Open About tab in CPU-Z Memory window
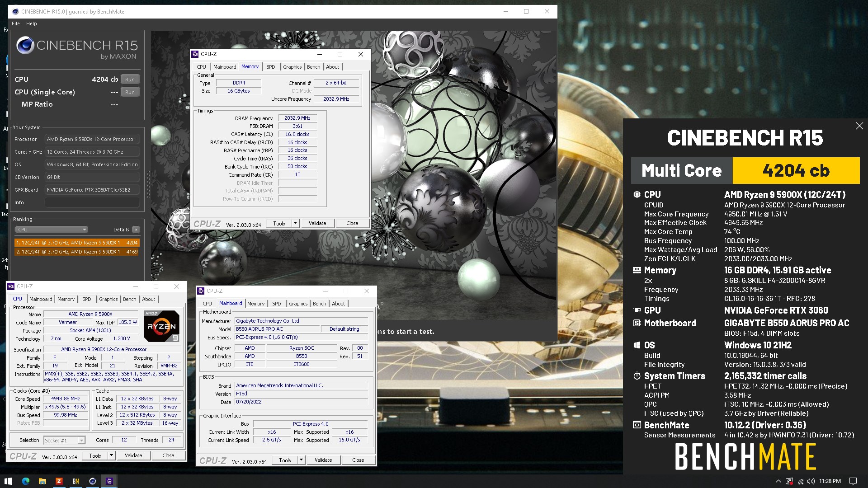Image resolution: width=868 pixels, height=488 pixels. (x=333, y=67)
